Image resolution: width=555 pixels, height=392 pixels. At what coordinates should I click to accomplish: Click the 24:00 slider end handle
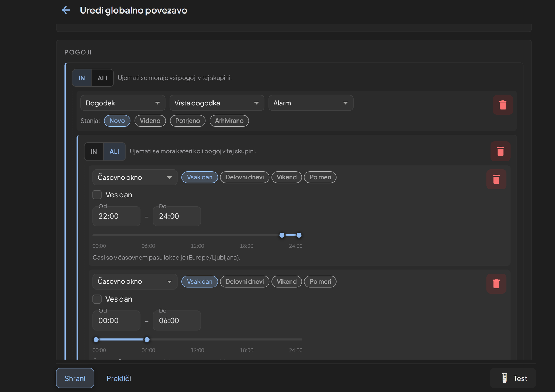pyautogui.click(x=299, y=235)
